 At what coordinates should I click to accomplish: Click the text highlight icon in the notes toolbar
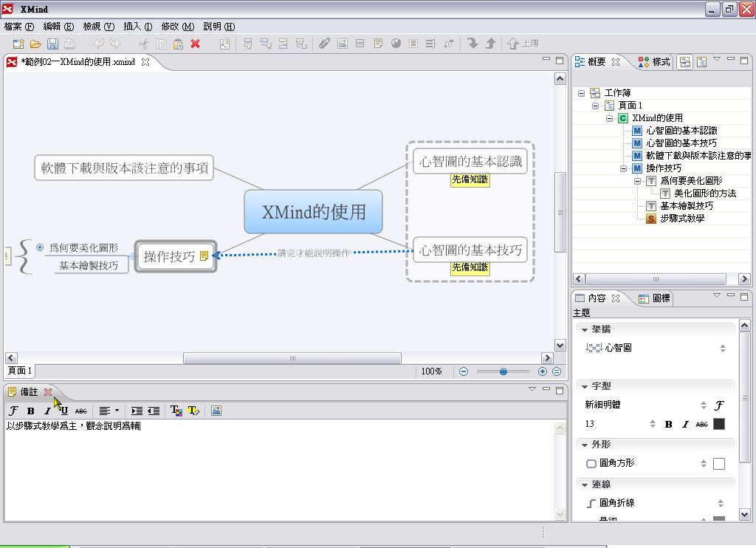[193, 411]
